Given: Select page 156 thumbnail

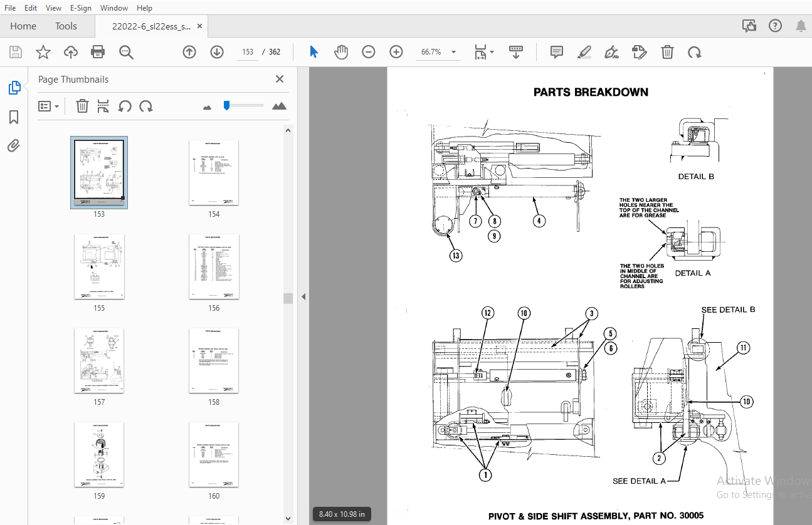Looking at the screenshot, I should 214,266.
